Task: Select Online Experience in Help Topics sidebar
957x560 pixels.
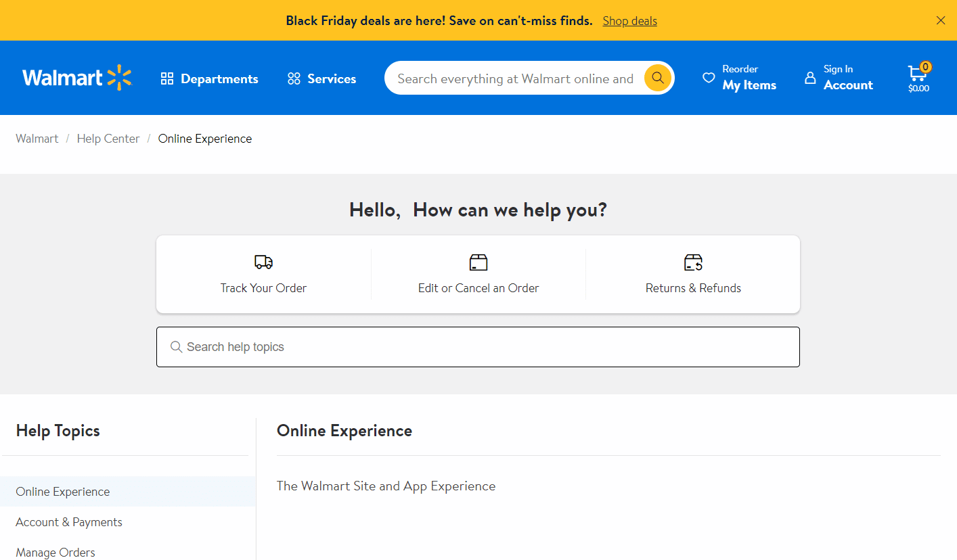Action: [62, 491]
